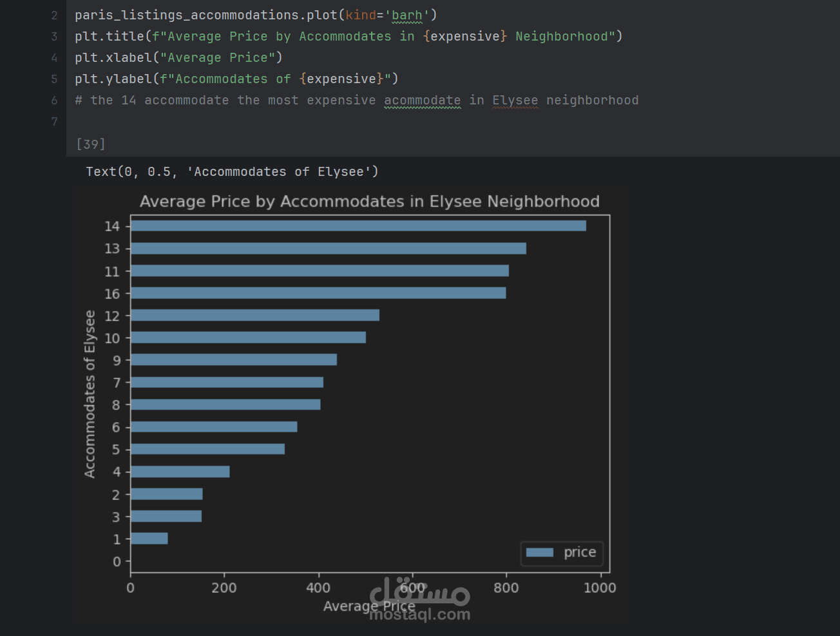Screen dimensions: 840x636
Task: Click the bar for 11 accommodates
Action: pyautogui.click(x=320, y=271)
